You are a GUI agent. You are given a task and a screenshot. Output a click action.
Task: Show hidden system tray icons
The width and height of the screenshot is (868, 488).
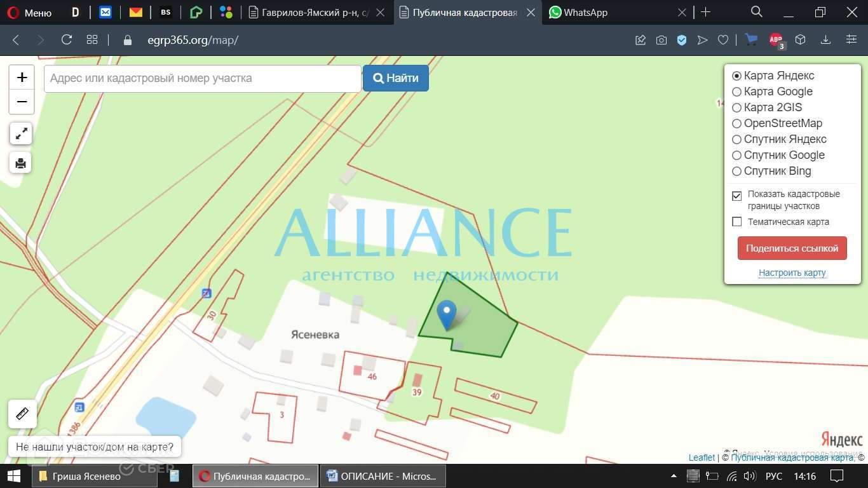[674, 476]
